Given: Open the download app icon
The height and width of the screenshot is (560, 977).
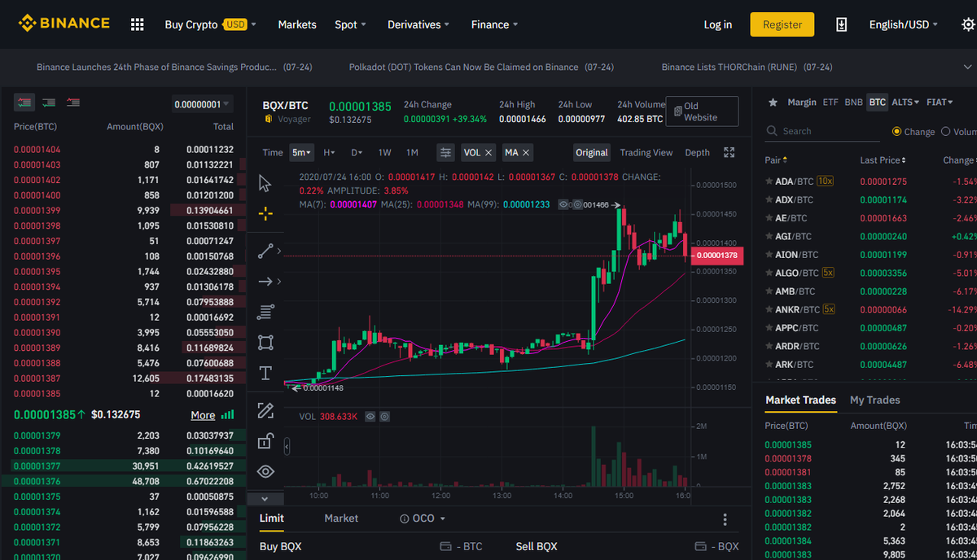Looking at the screenshot, I should 842,24.
